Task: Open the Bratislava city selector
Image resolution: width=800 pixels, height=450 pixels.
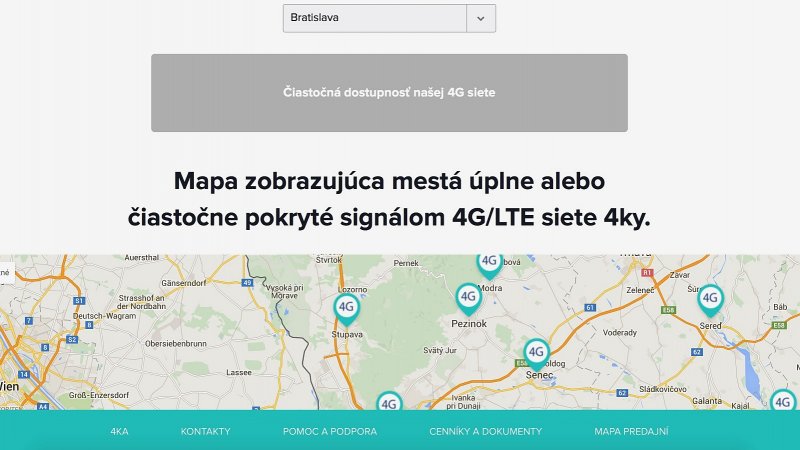Action: point(375,18)
